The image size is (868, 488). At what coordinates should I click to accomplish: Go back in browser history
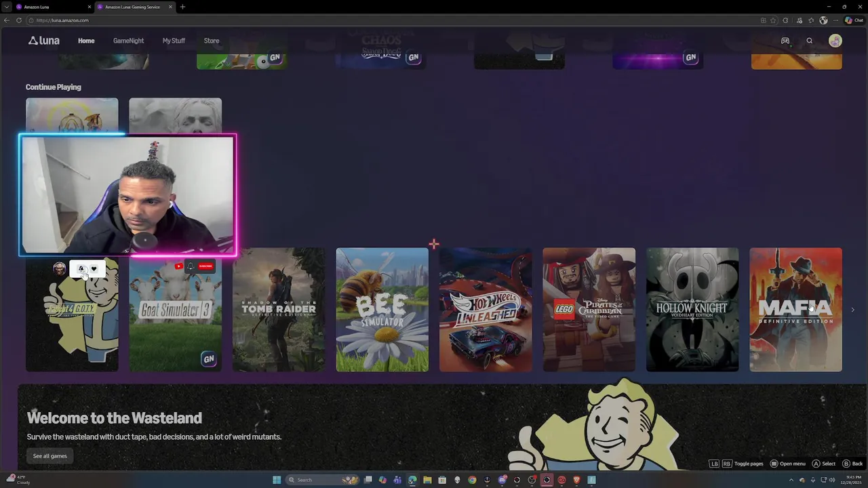tap(7, 20)
